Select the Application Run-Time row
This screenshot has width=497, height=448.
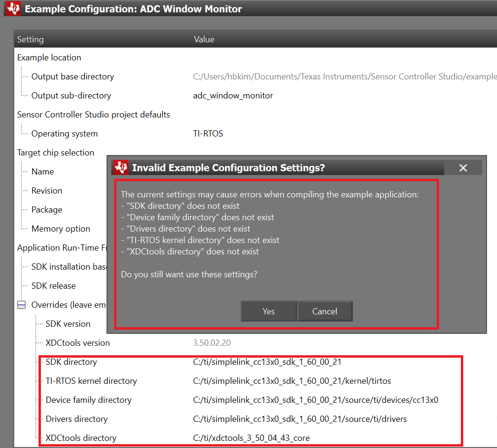click(62, 248)
